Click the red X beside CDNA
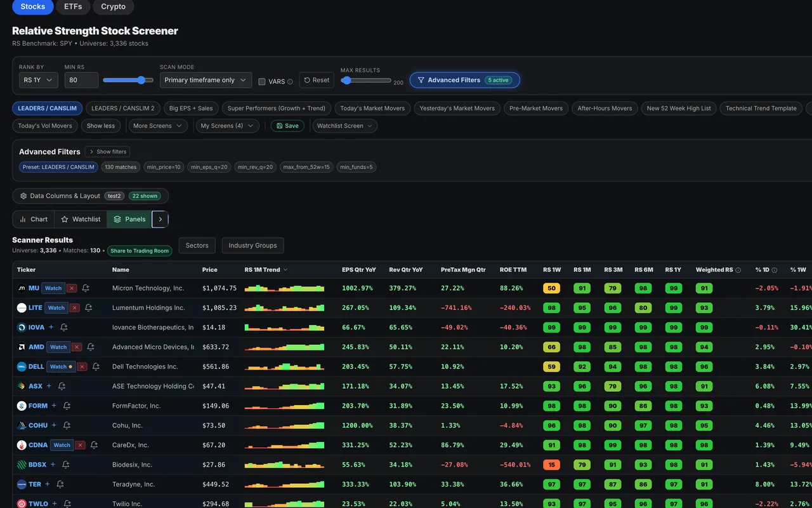 pos(80,445)
